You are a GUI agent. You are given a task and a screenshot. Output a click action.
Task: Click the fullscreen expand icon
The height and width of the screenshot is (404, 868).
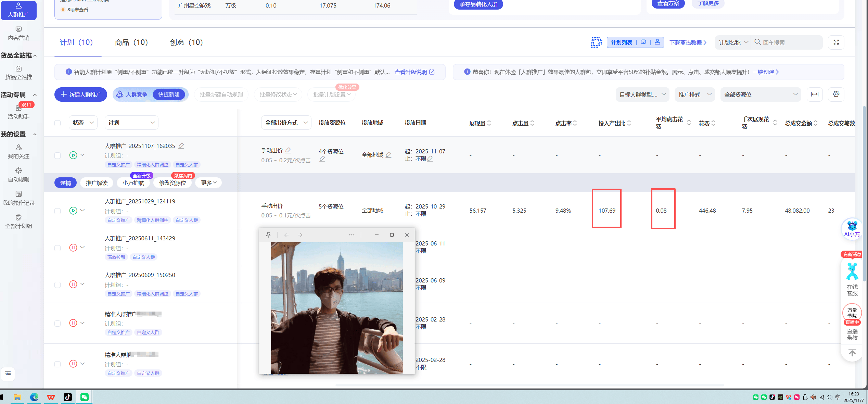[836, 42]
